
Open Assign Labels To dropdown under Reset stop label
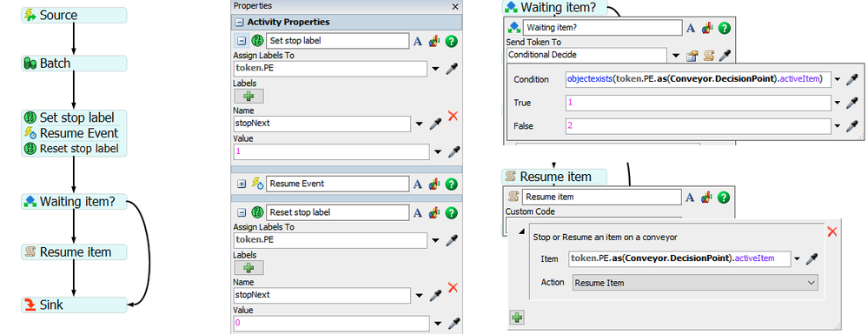tap(435, 240)
